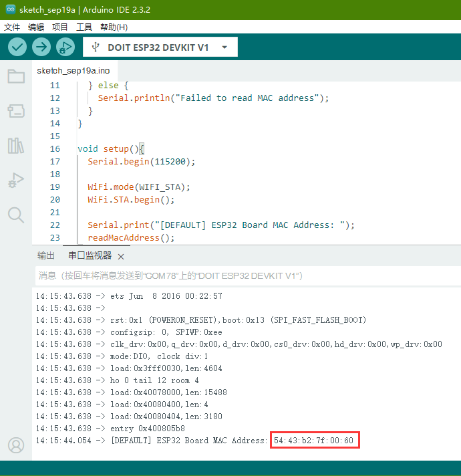Switch to the 输出 tab
Screen dimensions: 461x476
(x=46, y=255)
